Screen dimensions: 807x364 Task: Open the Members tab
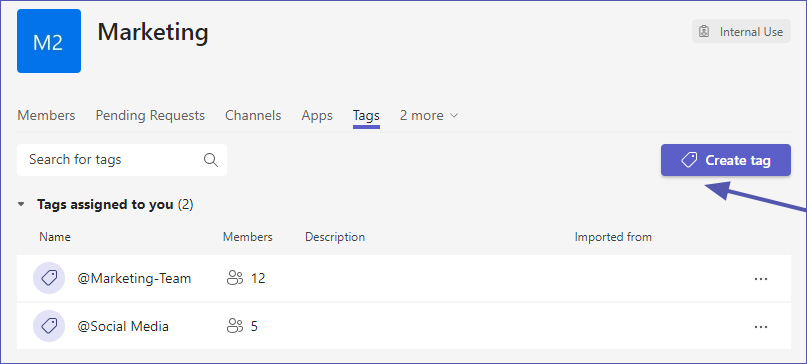(46, 115)
